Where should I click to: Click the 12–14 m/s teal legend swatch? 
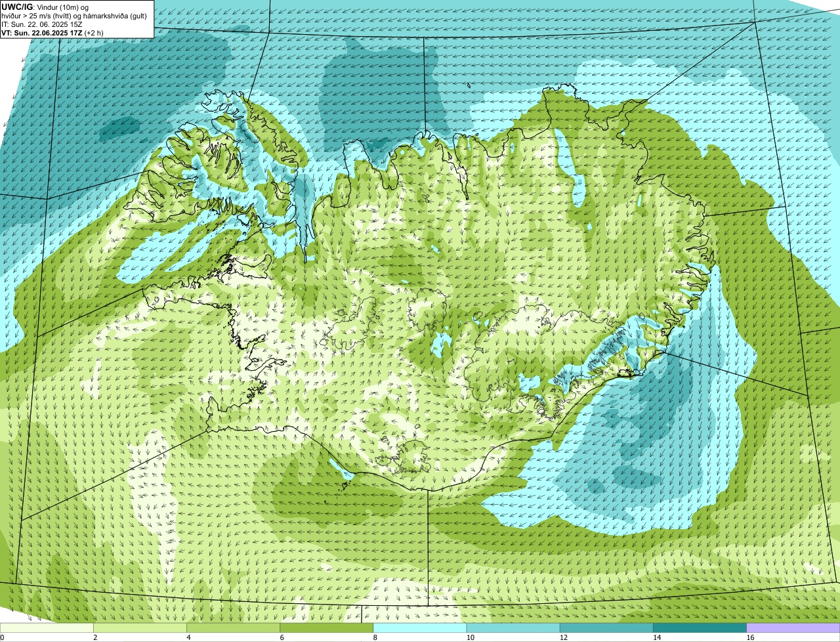[606, 628]
